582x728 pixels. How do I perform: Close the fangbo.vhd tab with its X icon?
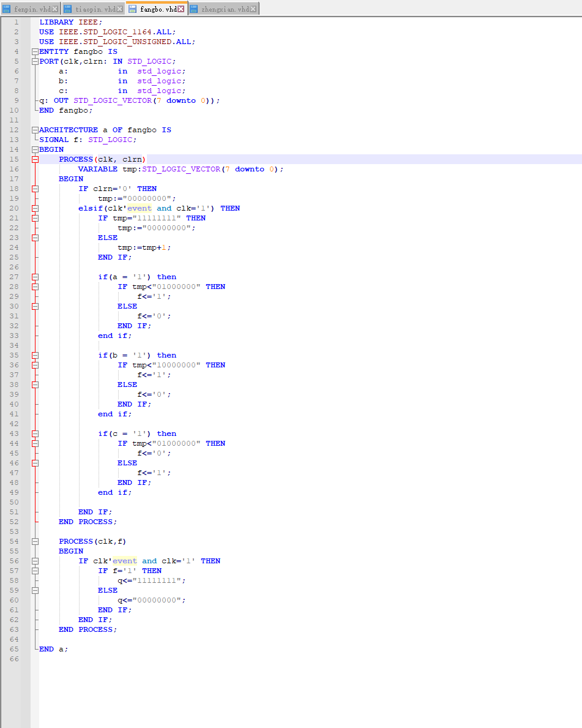[x=180, y=9]
